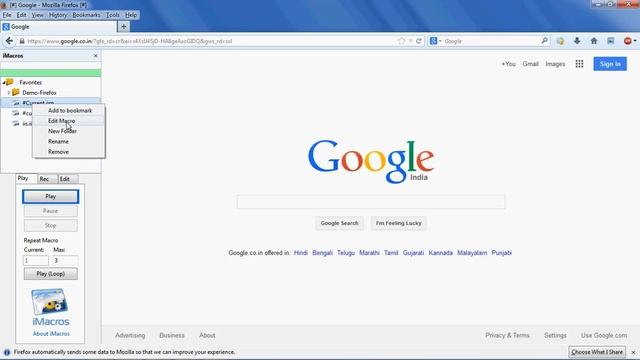Collapse the Favorites tree node
Viewport: 640px width, 360px height.
(x=4, y=82)
